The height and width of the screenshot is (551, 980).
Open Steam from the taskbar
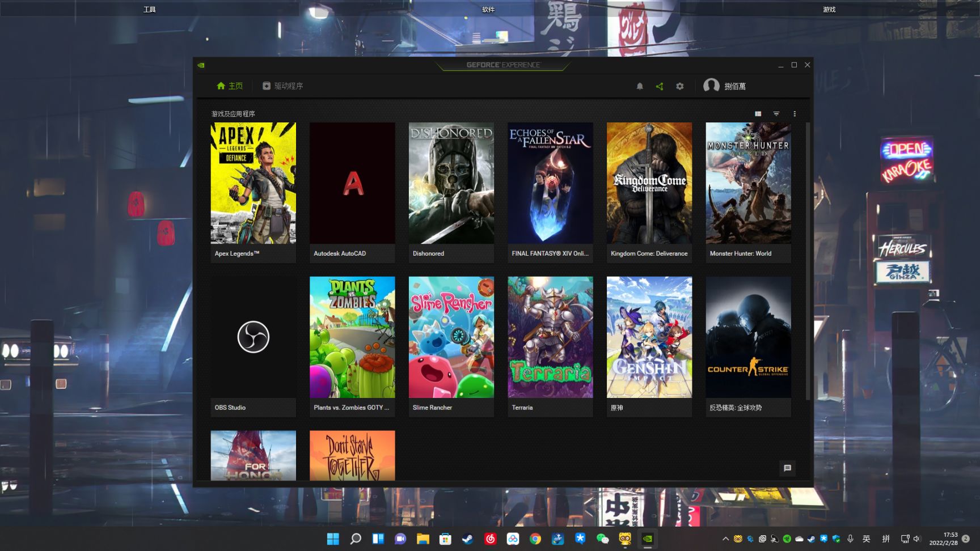[x=468, y=539]
